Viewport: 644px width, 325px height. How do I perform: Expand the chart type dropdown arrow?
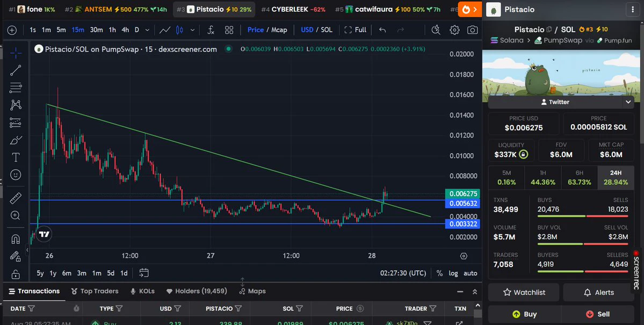coord(192,30)
